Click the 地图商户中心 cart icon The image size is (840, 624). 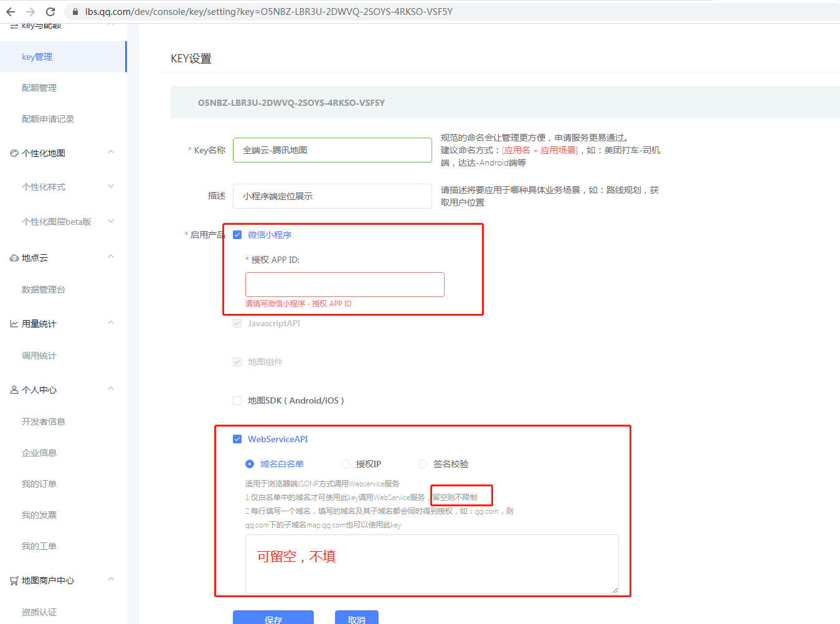pos(14,580)
